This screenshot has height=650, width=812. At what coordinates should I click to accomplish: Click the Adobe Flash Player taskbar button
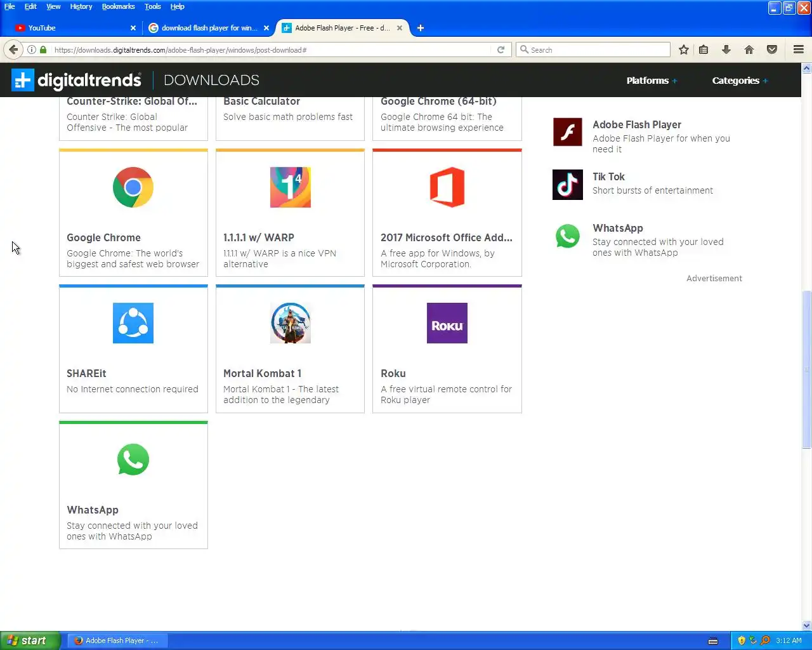click(116, 640)
